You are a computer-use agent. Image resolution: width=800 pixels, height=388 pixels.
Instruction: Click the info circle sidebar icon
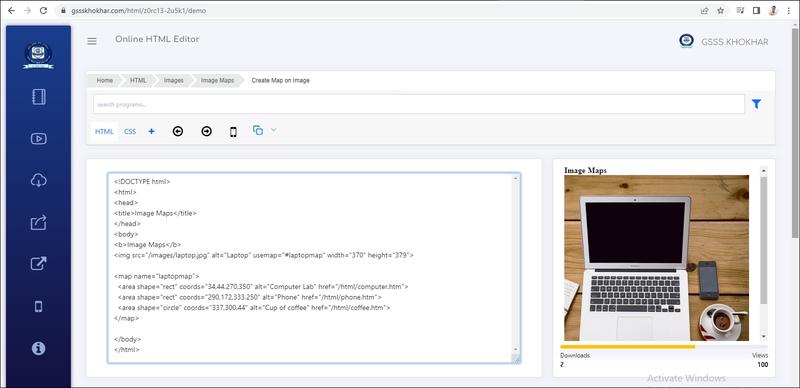click(x=39, y=348)
